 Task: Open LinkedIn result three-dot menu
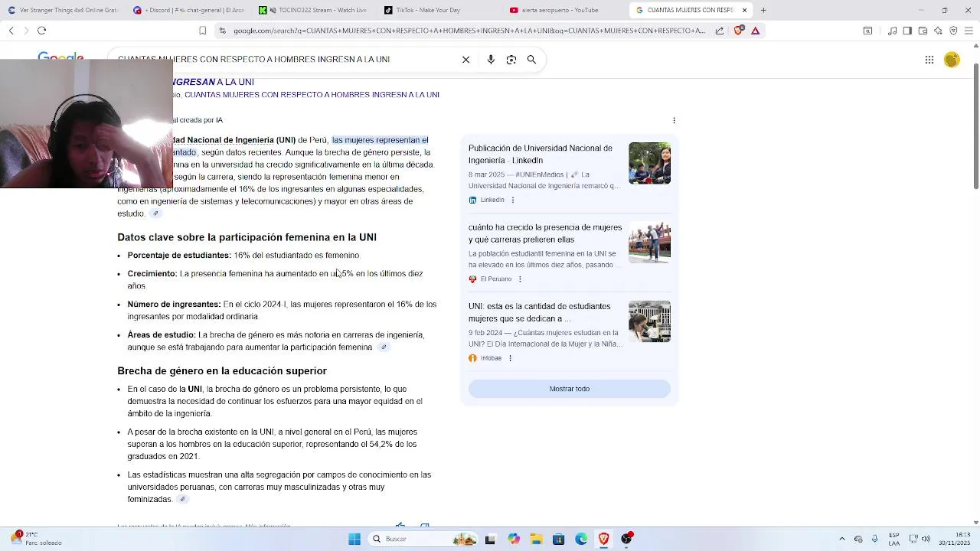(512, 200)
